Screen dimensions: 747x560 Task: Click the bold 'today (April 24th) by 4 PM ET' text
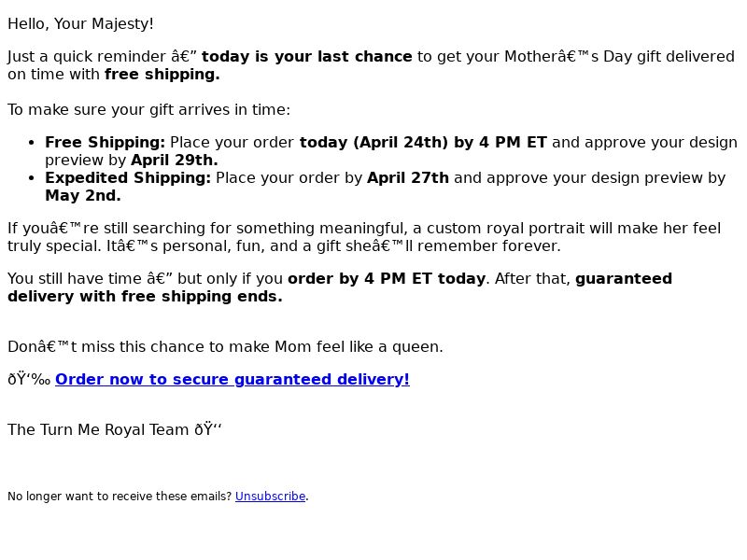coord(423,142)
